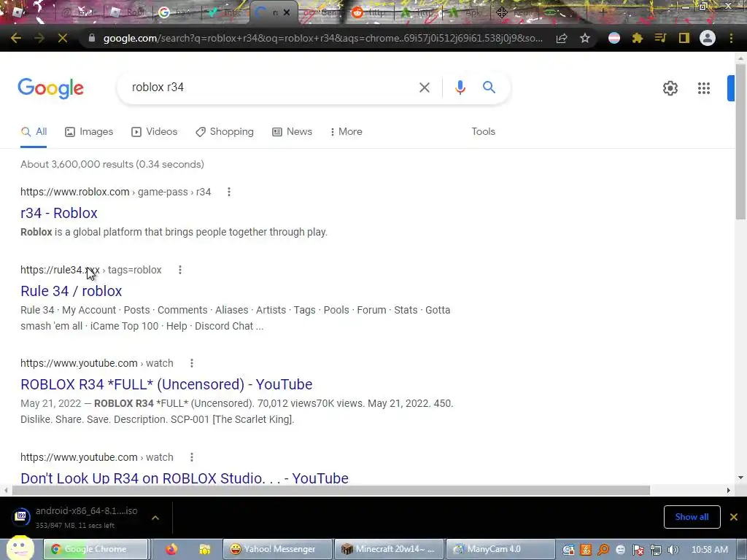Clear the Google search box text
This screenshot has width=747, height=560.
click(425, 87)
